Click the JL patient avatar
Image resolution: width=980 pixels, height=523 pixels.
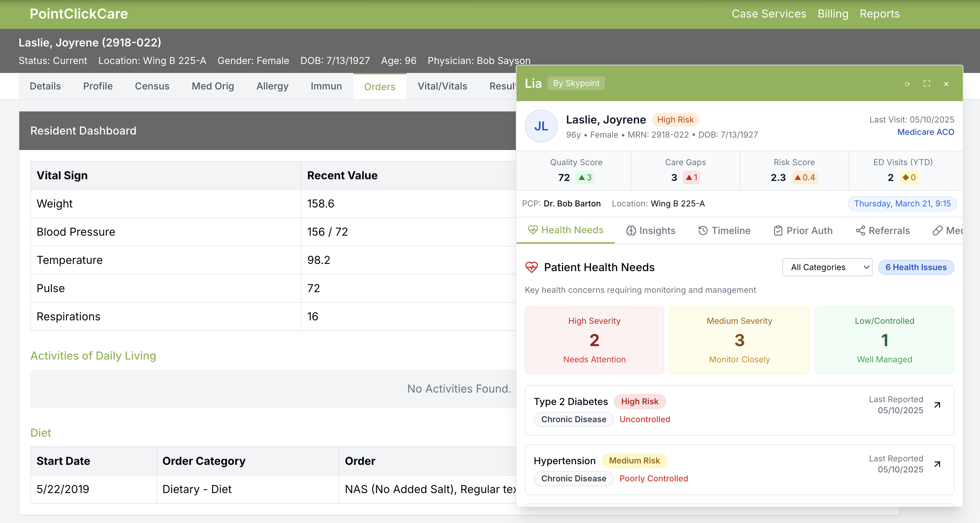541,126
